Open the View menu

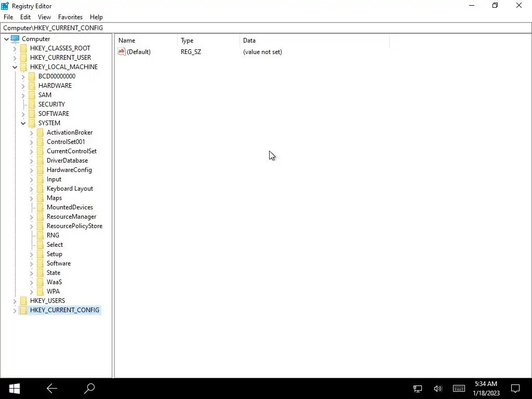tap(44, 17)
